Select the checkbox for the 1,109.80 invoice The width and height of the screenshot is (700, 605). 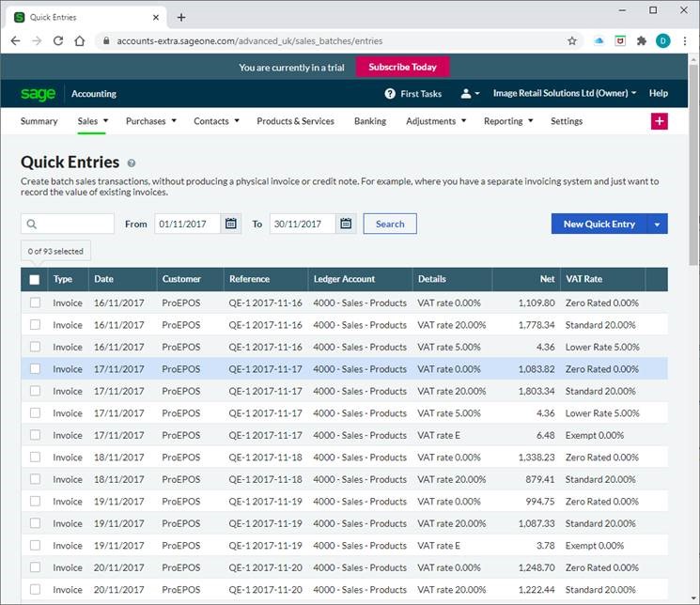pos(35,302)
